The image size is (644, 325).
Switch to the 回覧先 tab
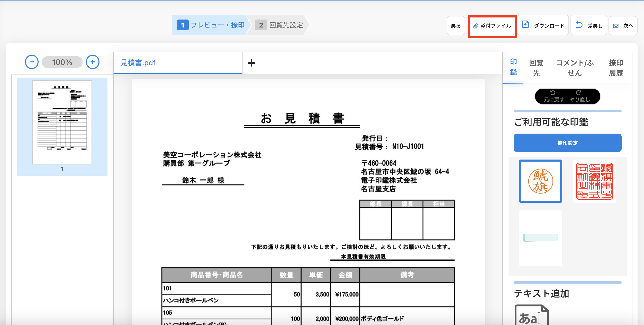point(536,68)
